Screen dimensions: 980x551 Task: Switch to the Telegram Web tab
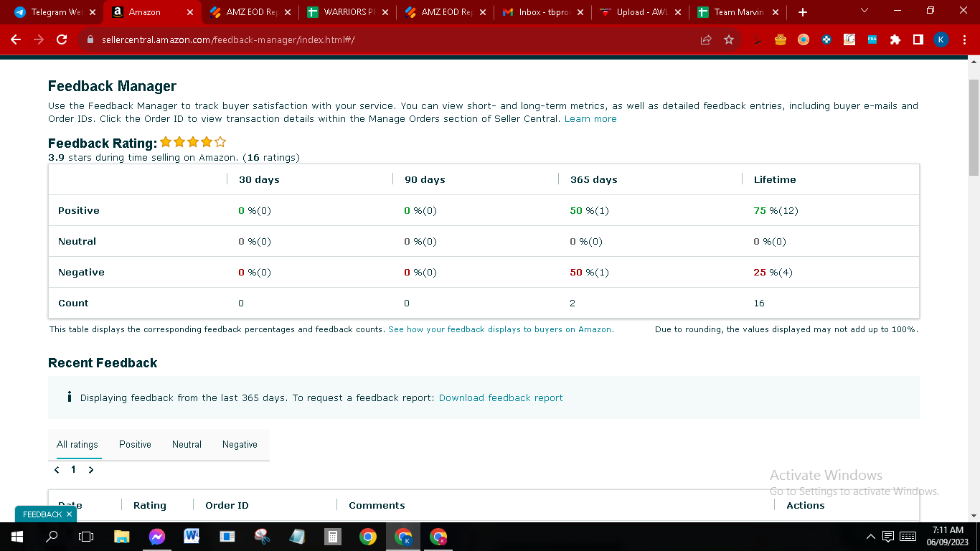point(55,12)
